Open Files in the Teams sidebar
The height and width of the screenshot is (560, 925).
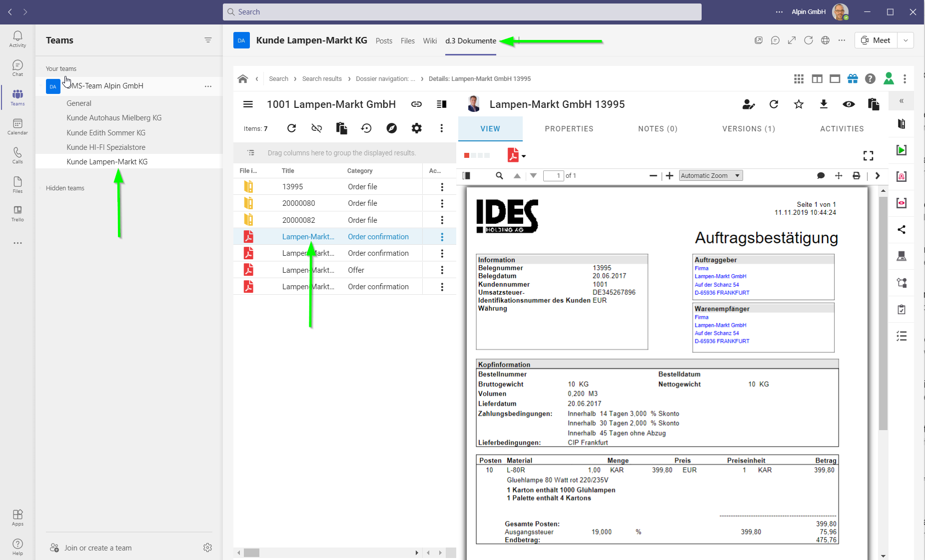pos(17,184)
